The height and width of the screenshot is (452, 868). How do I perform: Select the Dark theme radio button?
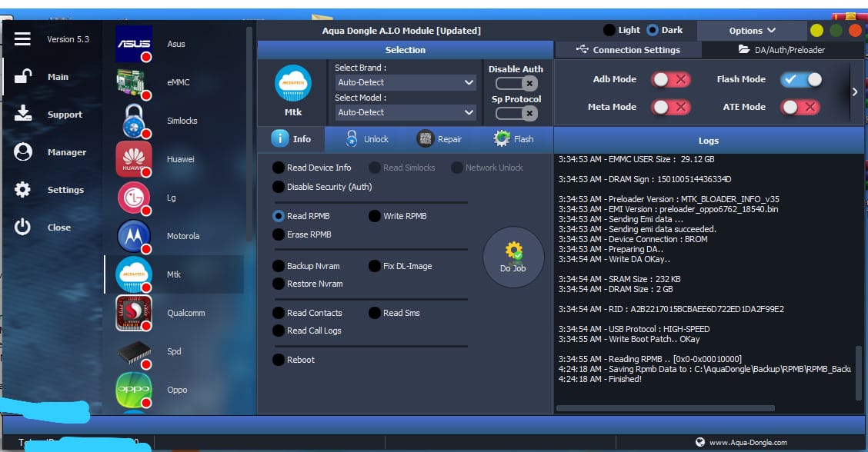(652, 30)
